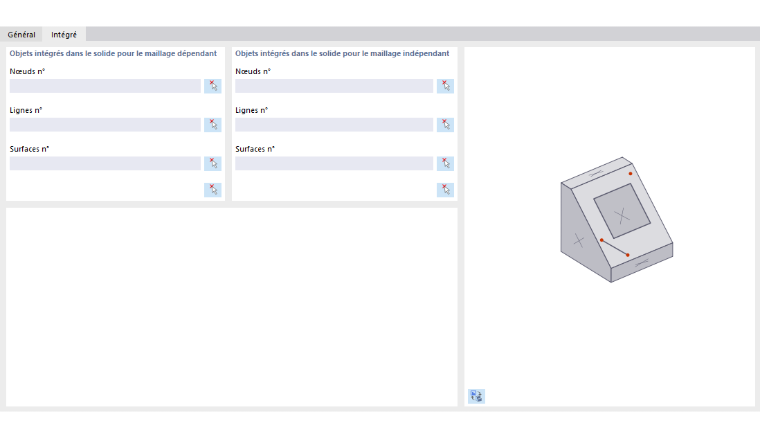760x438 pixels.
Task: Click the view settings icon below solid preview
Action: pyautogui.click(x=476, y=396)
